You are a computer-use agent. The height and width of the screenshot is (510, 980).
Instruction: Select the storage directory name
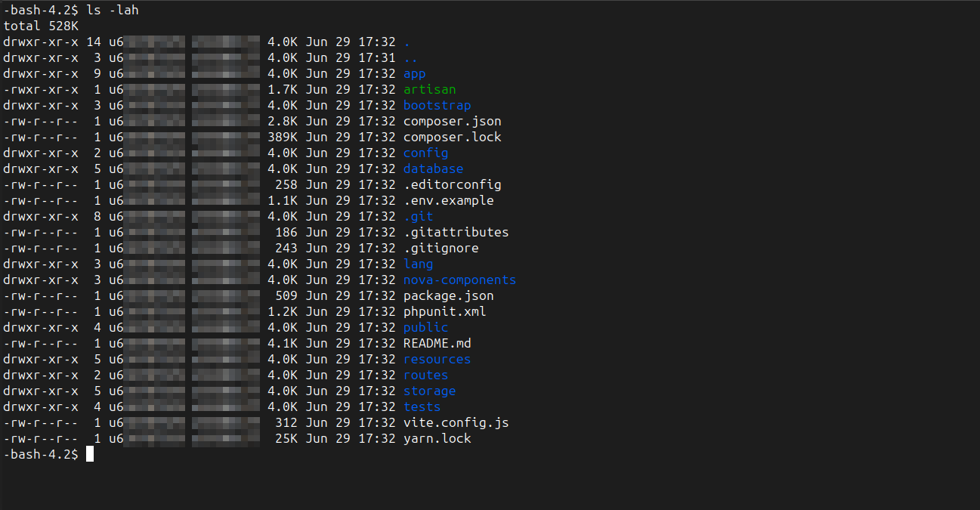point(429,391)
